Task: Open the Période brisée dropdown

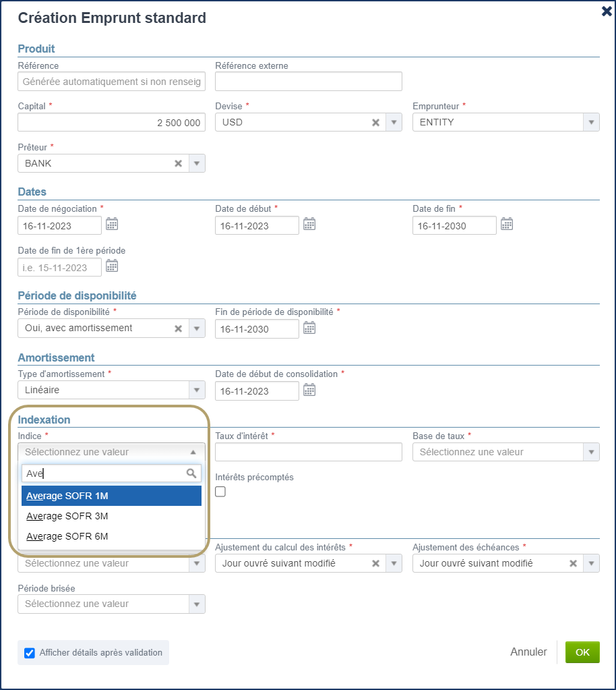Action: coord(196,603)
